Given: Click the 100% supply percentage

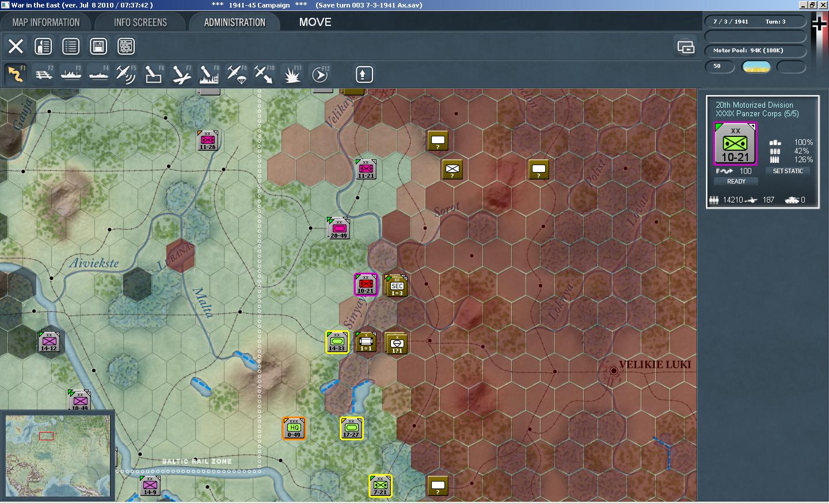Looking at the screenshot, I should [804, 142].
